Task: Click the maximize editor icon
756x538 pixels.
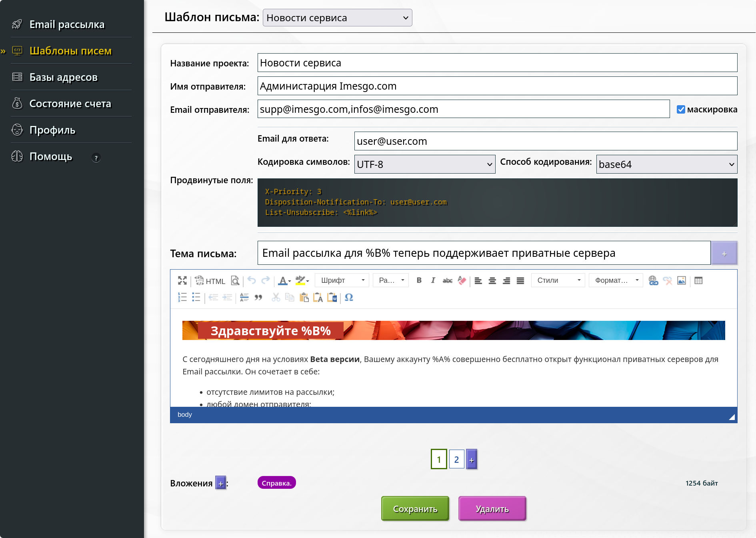Action: (182, 281)
